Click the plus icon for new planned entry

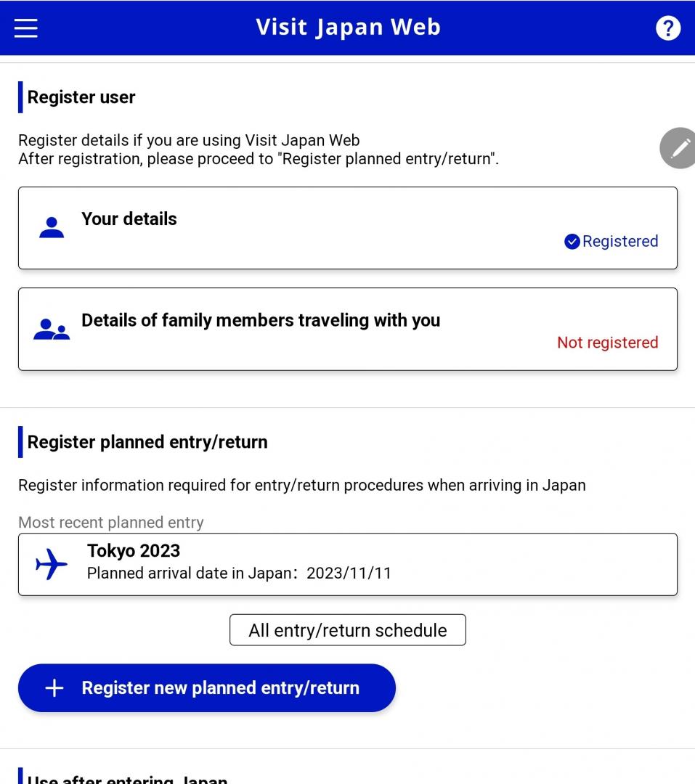point(54,687)
